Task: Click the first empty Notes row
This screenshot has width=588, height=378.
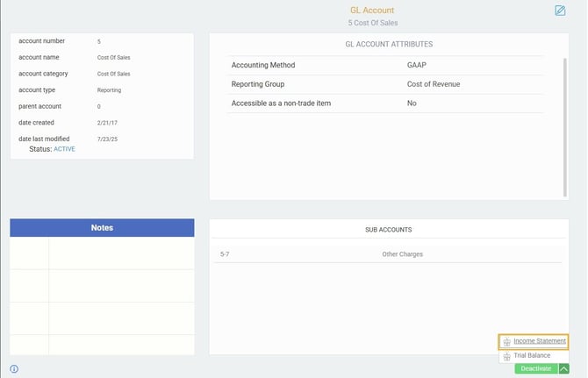Action: [x=102, y=253]
